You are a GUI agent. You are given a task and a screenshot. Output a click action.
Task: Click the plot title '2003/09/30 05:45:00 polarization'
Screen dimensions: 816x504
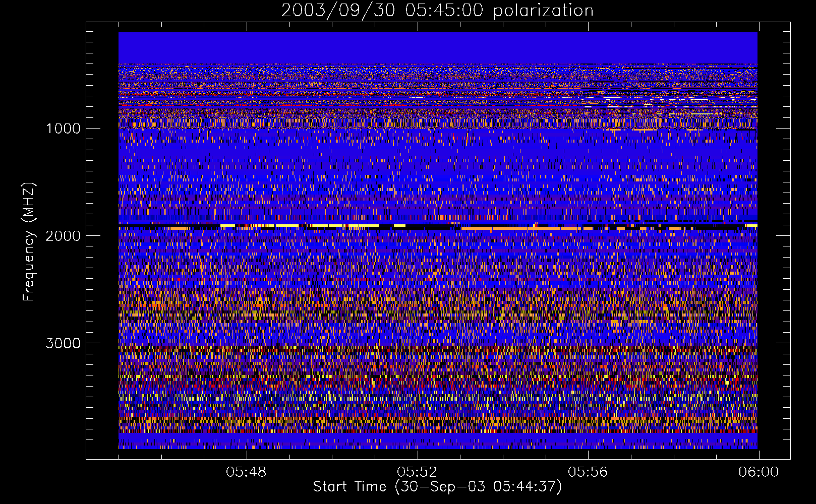pos(437,10)
